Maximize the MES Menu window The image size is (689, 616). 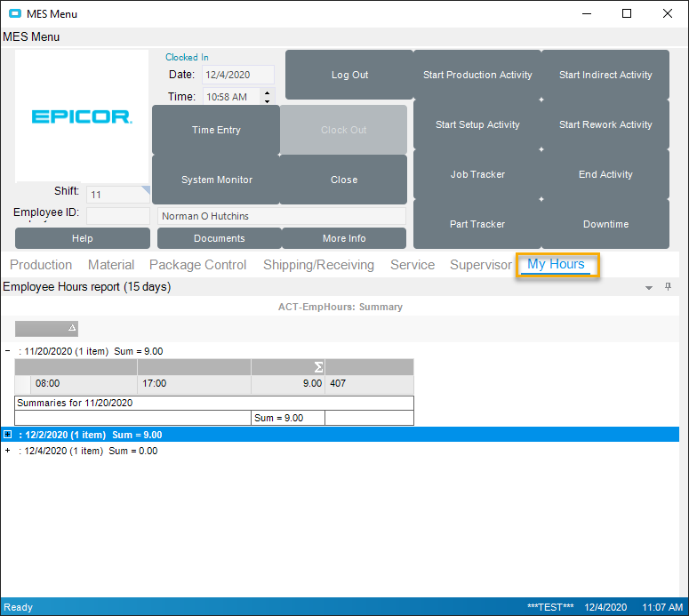[627, 13]
